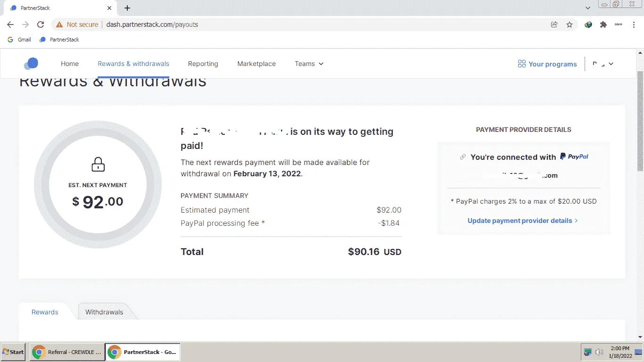The image size is (644, 362).
Task: Switch to Referral - CREWDLE taskbar window
Action: coord(66,352)
